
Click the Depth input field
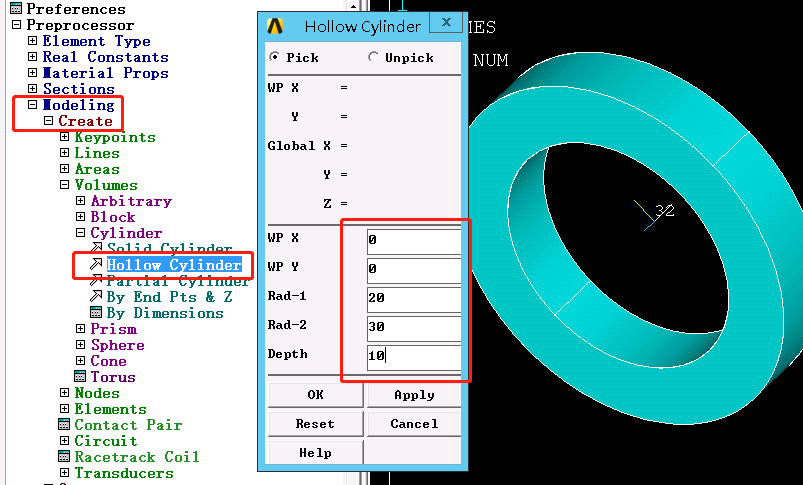(x=414, y=356)
